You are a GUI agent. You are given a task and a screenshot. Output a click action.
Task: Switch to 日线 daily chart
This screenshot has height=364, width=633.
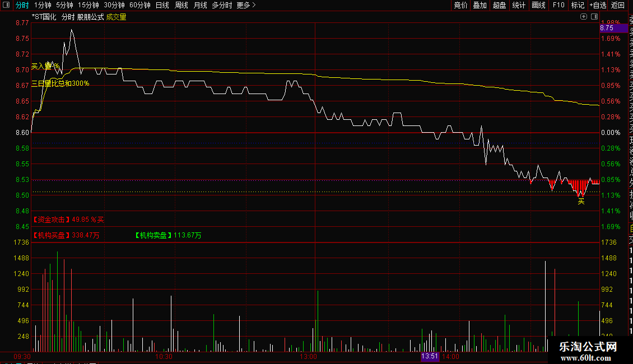click(x=162, y=5)
